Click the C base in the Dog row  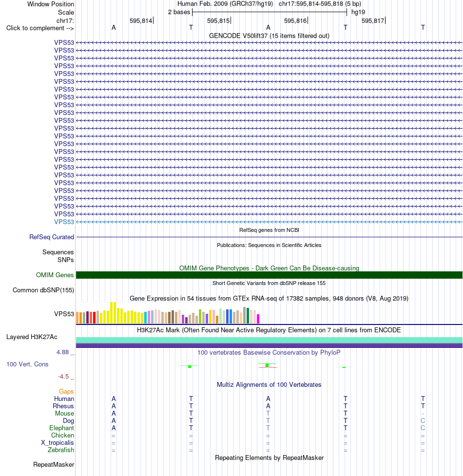tap(423, 421)
